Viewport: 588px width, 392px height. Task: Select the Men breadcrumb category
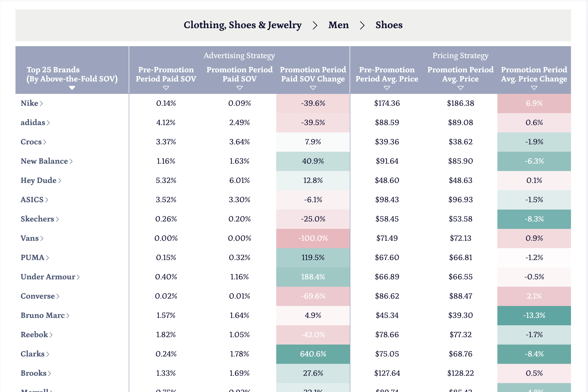[338, 25]
